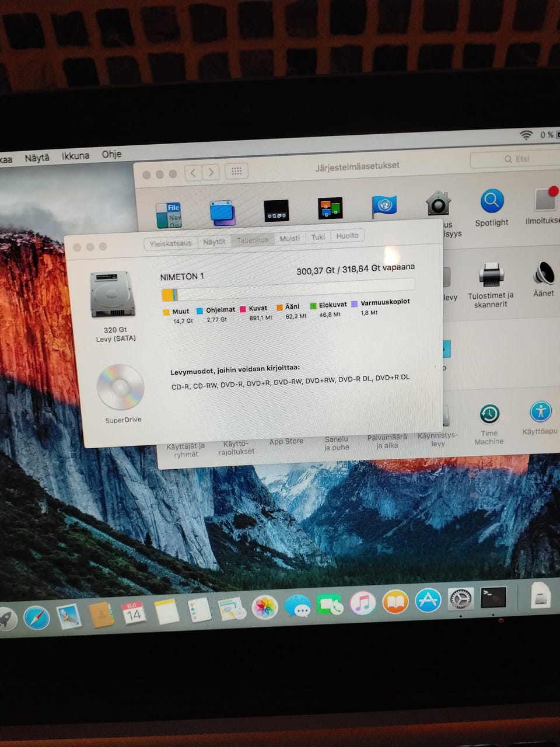The height and width of the screenshot is (747, 560).
Task: Open the Ohje menu
Action: click(111, 154)
